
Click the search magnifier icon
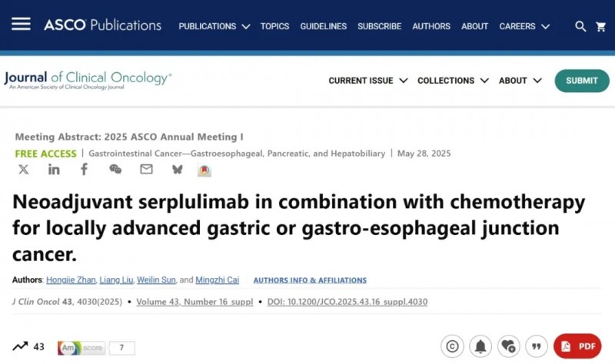coord(581,26)
